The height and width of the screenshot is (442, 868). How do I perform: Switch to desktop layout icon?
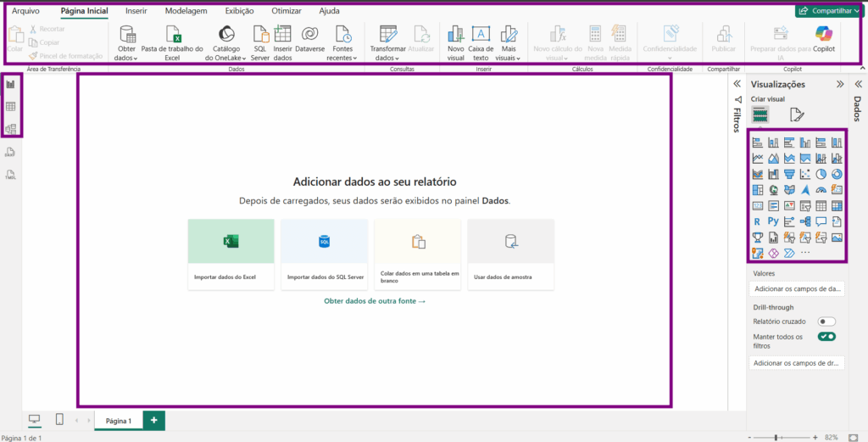pyautogui.click(x=34, y=421)
